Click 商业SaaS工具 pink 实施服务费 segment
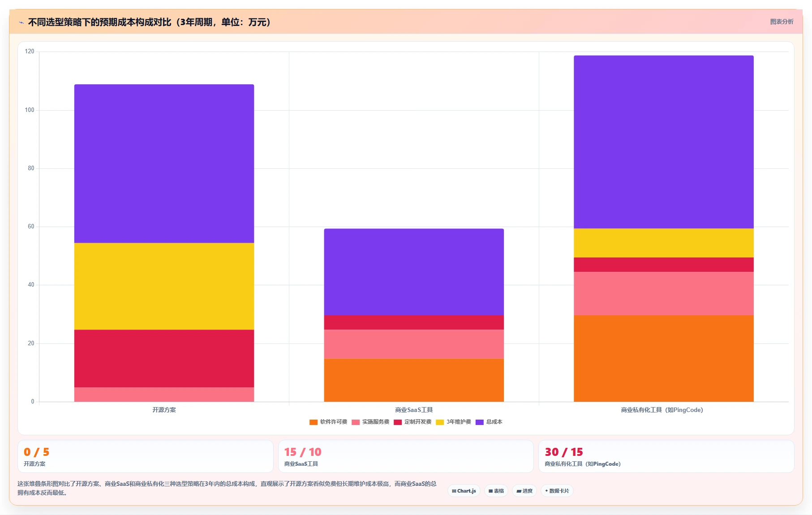This screenshot has height=515, width=812. (414, 344)
